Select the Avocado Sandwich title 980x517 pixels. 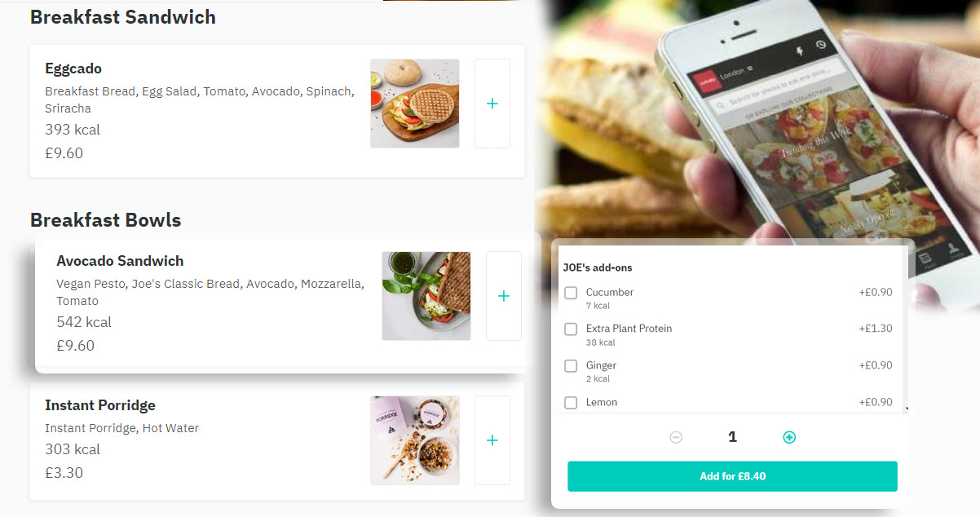point(120,261)
